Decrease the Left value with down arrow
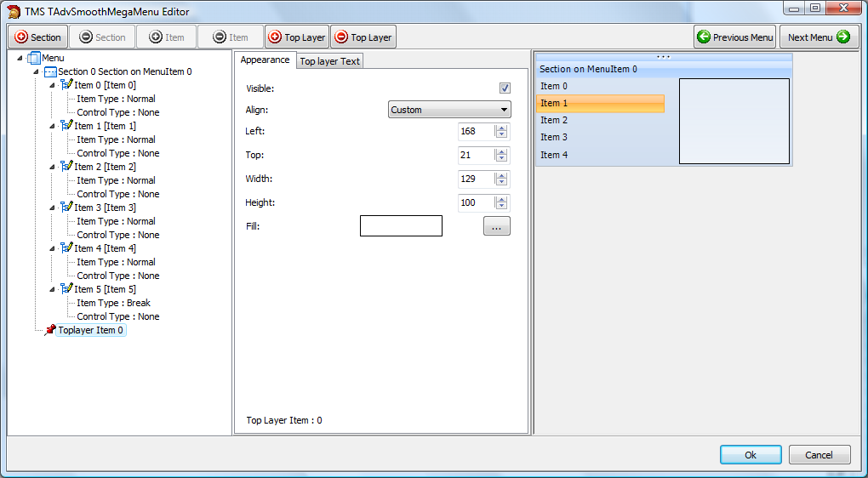The width and height of the screenshot is (868, 478). (501, 135)
